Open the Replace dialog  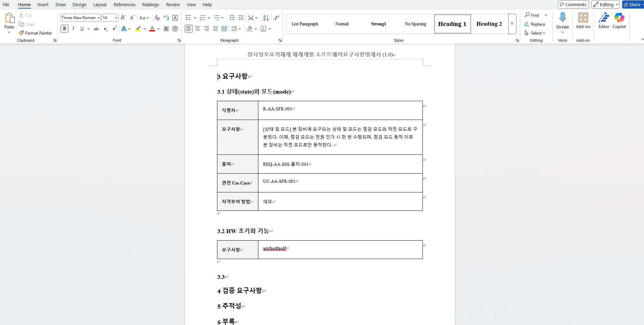point(535,24)
